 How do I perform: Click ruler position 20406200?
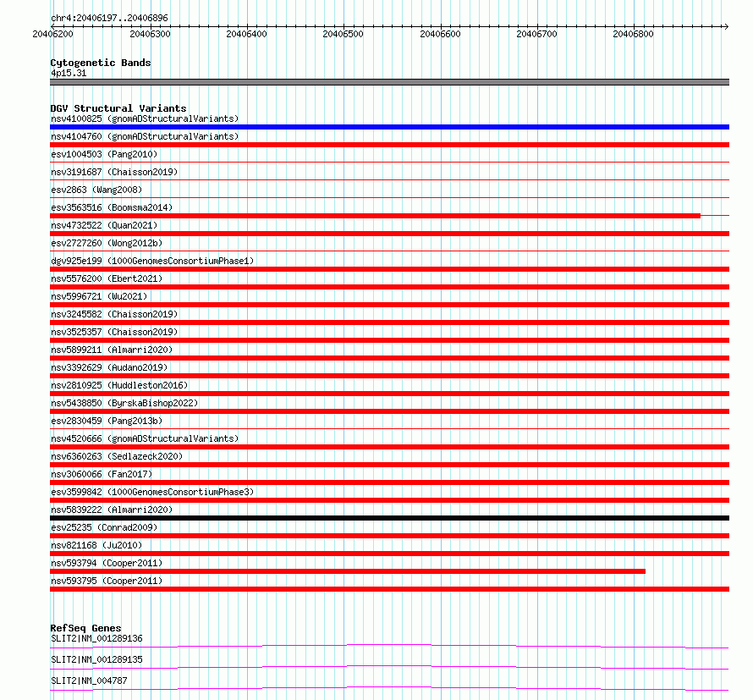tap(52, 34)
